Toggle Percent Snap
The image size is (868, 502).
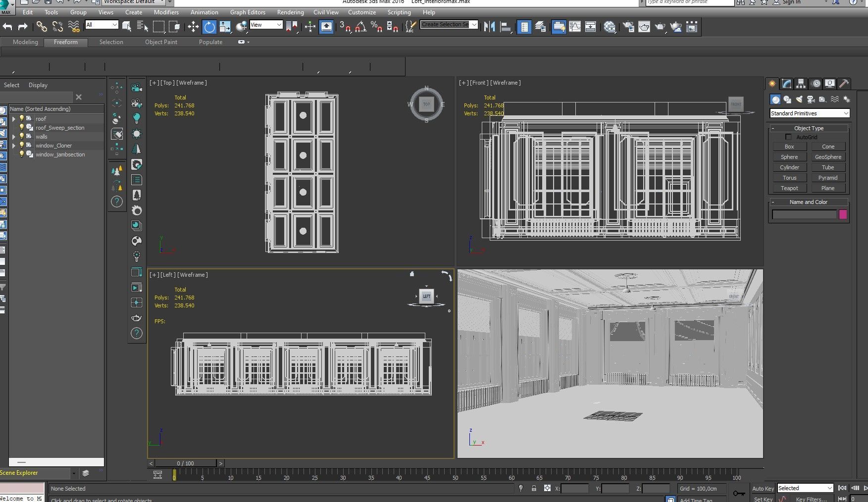(x=376, y=27)
